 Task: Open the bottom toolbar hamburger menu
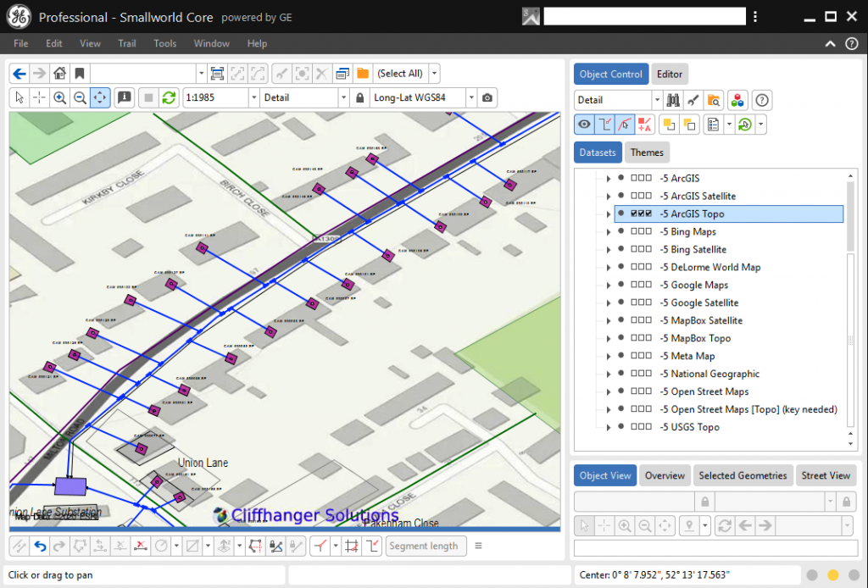[478, 546]
